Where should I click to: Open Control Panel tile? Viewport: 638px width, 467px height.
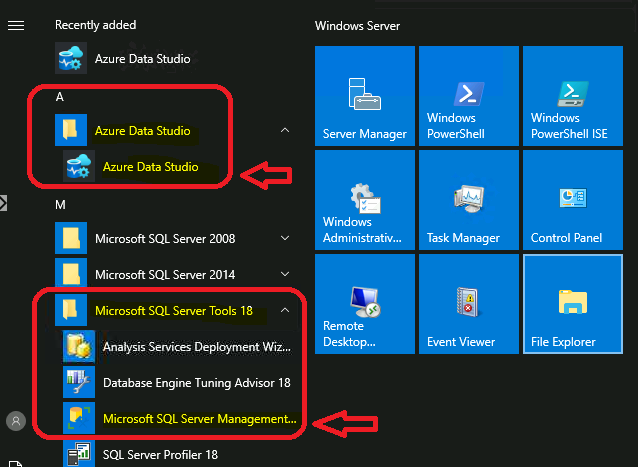[x=573, y=200]
